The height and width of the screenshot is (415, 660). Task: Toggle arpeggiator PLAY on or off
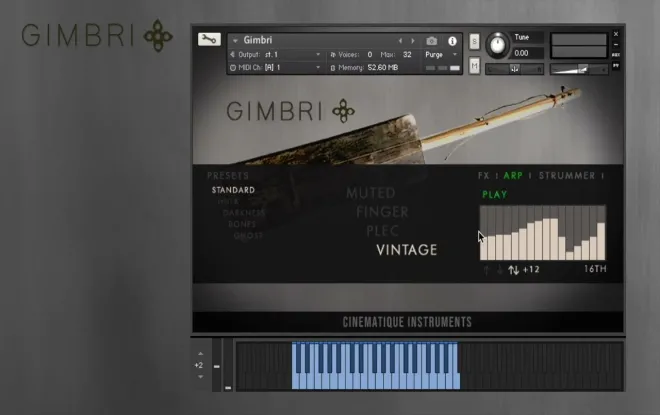click(x=495, y=194)
